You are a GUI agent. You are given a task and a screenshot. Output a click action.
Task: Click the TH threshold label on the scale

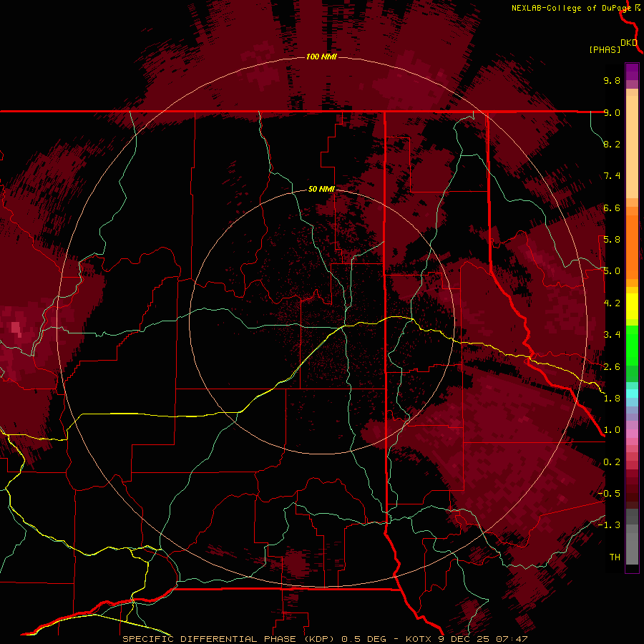pyautogui.click(x=615, y=557)
